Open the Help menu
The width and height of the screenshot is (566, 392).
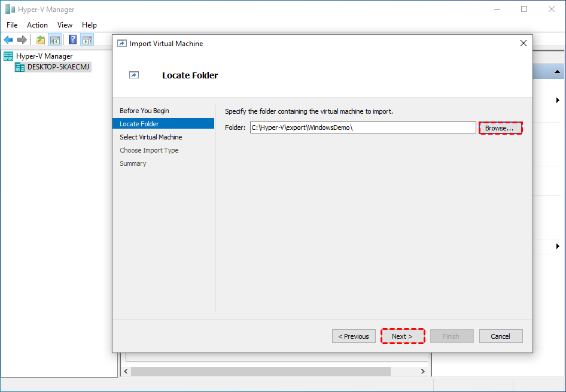89,25
